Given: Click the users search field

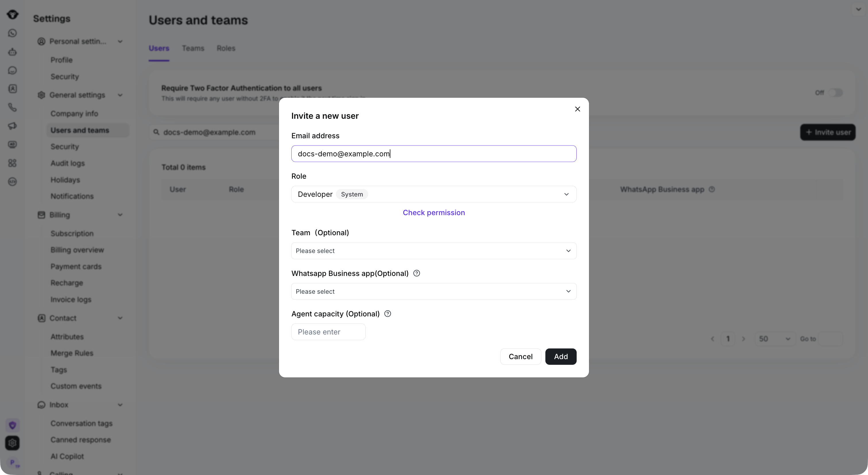Looking at the screenshot, I should [x=216, y=132].
